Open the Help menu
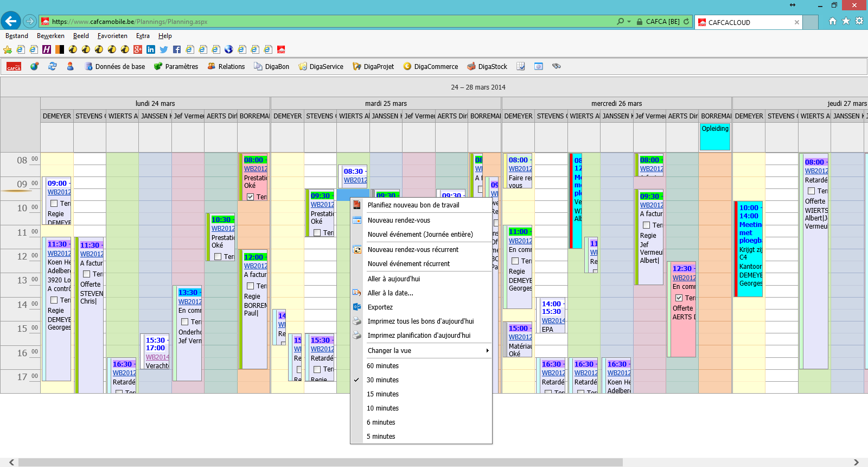 tap(165, 36)
